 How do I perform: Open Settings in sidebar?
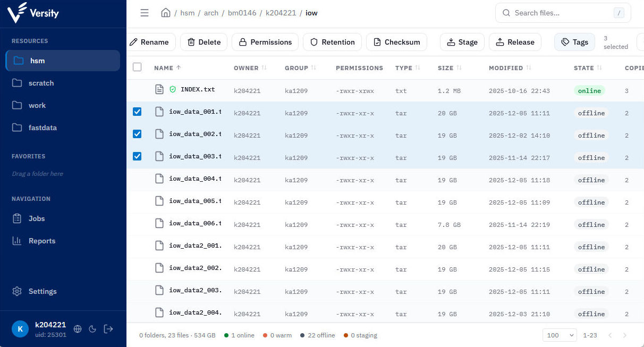pyautogui.click(x=63, y=291)
